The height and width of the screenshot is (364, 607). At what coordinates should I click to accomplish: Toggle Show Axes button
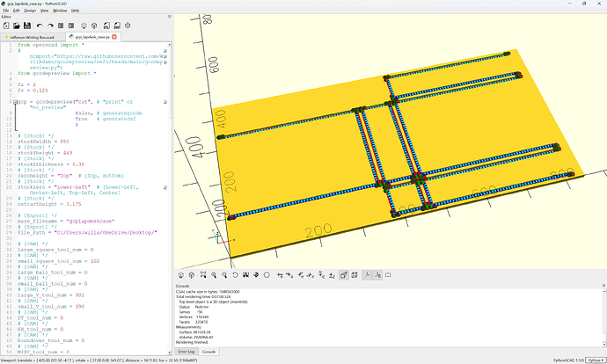click(367, 275)
